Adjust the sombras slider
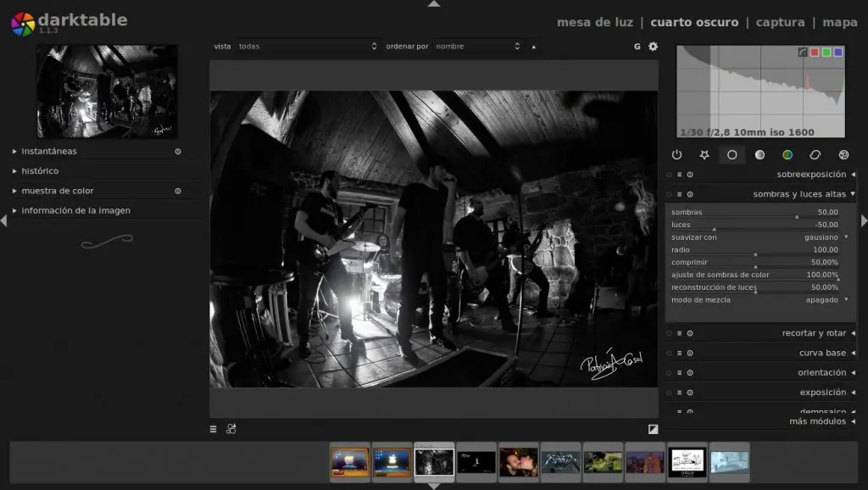Screen dimensions: 868x490 (754, 213)
